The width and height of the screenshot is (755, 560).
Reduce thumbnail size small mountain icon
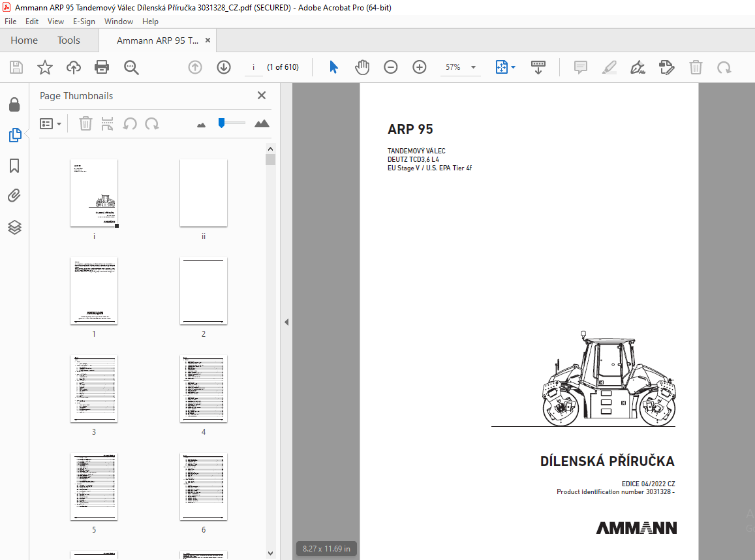(201, 125)
